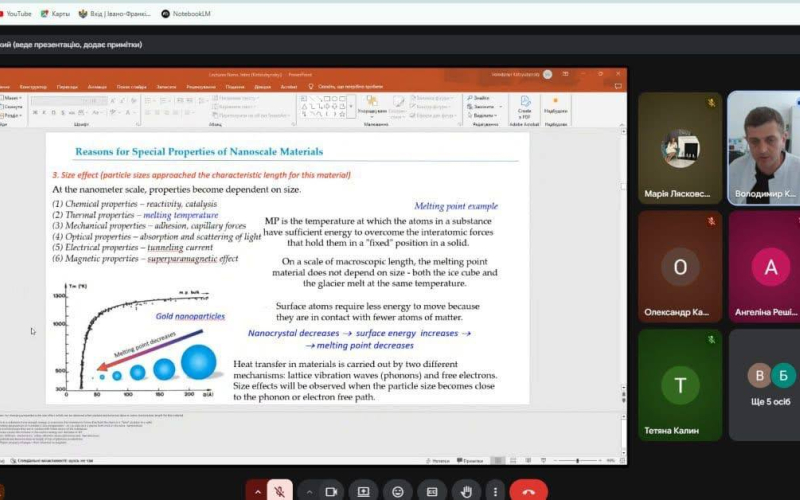Viewport: 800px width, 500px height.
Task: Open the Карты bookmark
Action: (55, 14)
